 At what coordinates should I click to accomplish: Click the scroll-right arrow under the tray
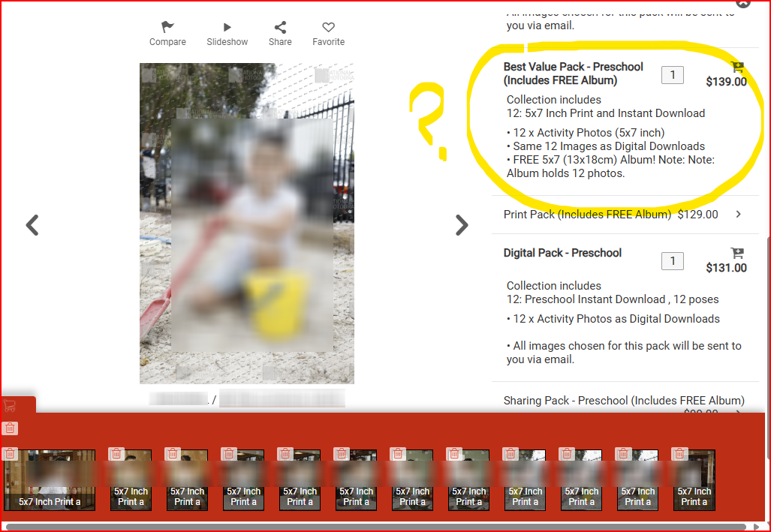[x=756, y=527]
